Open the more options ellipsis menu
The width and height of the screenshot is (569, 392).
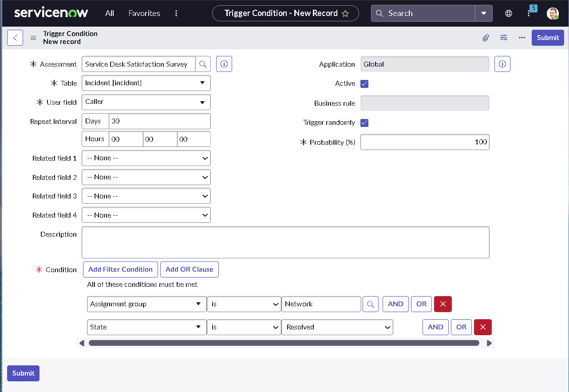[x=522, y=38]
